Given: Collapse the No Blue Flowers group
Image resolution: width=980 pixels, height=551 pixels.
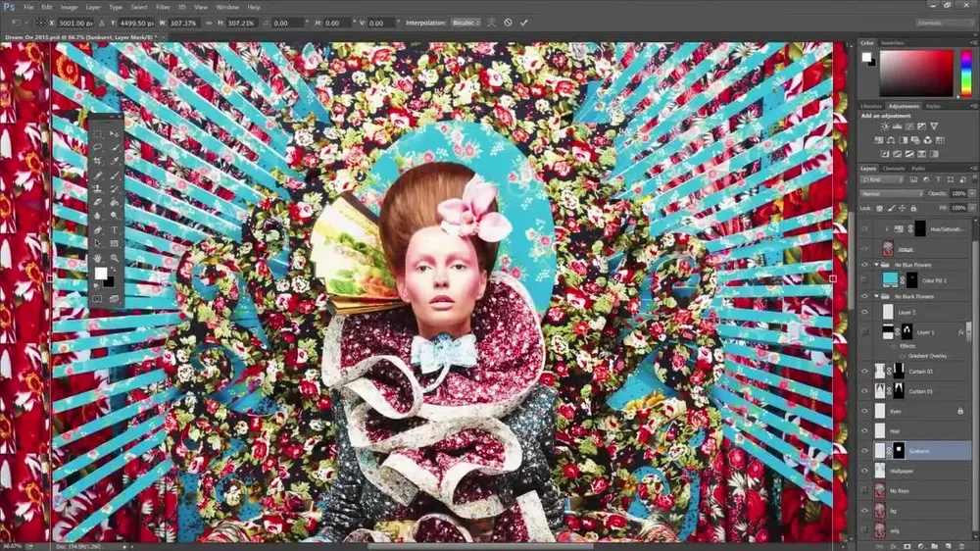Looking at the screenshot, I should tap(874, 265).
